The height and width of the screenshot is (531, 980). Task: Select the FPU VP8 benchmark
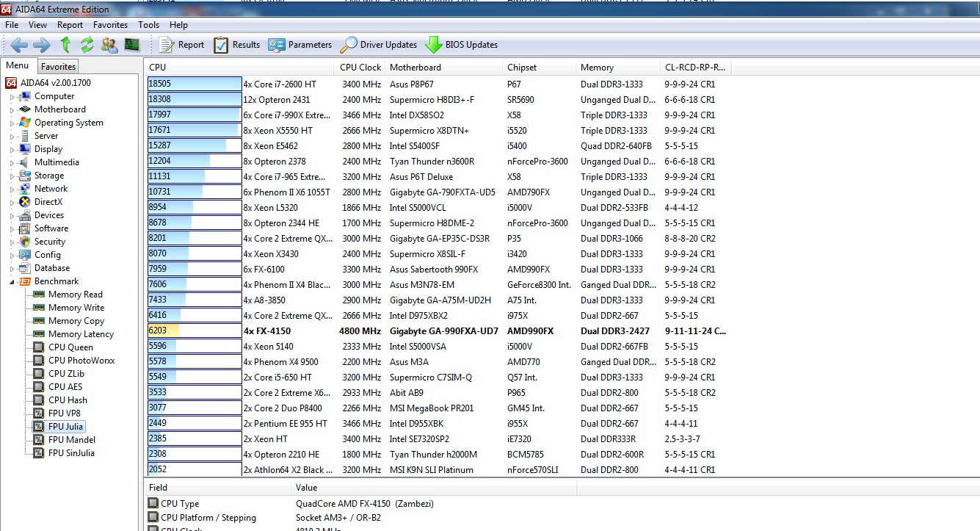tap(65, 413)
